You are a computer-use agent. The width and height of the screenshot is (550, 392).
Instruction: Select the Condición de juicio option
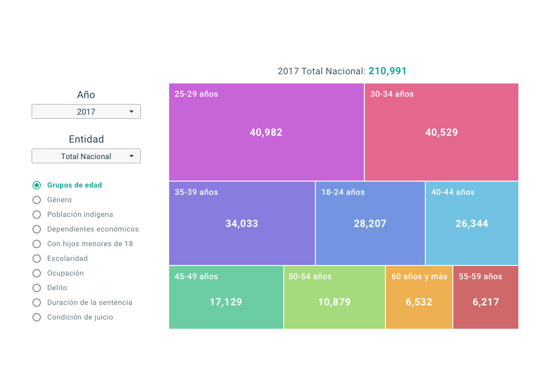[37, 317]
